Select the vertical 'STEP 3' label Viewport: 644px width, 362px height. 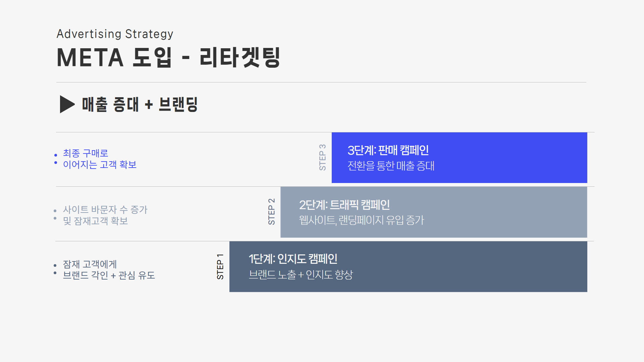[322, 157]
